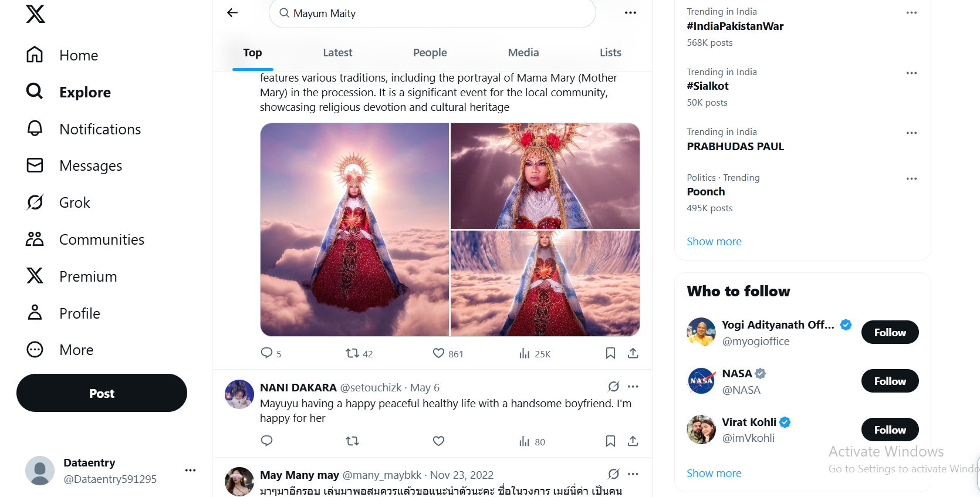The width and height of the screenshot is (980, 497).
Task: Open account menu for Dataentry profile
Action: coord(190,470)
